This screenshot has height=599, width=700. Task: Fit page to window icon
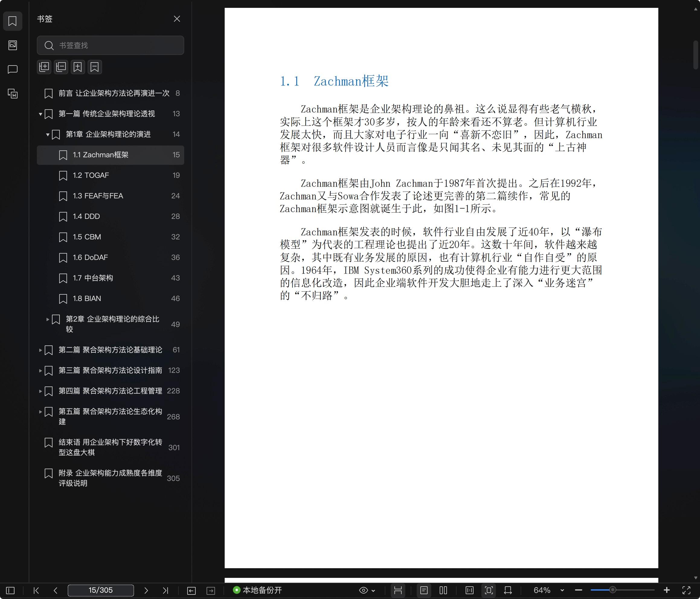(489, 590)
